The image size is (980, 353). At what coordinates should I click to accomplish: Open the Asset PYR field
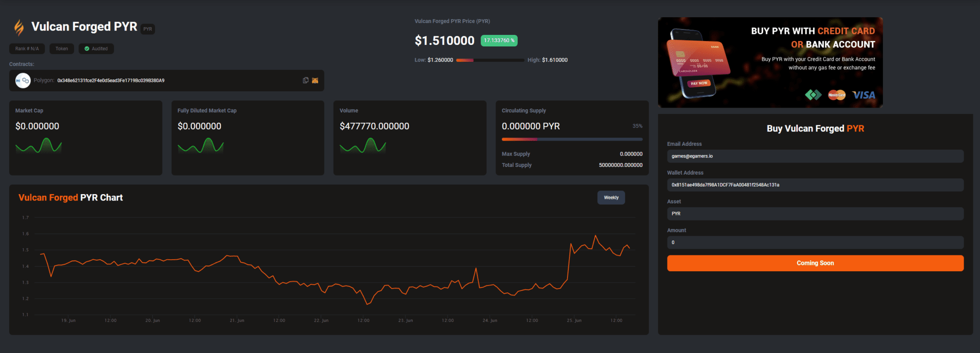pos(815,213)
